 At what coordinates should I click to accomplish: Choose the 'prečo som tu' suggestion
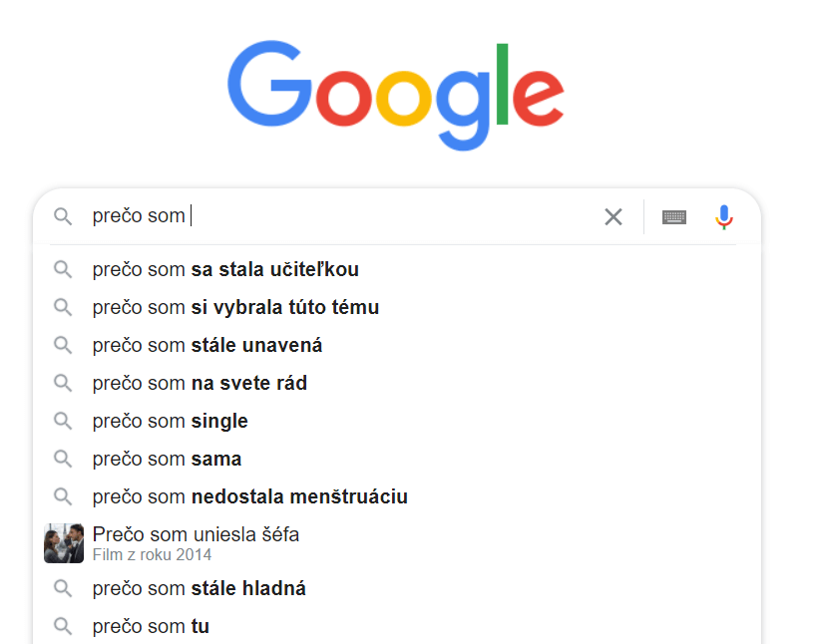click(151, 626)
